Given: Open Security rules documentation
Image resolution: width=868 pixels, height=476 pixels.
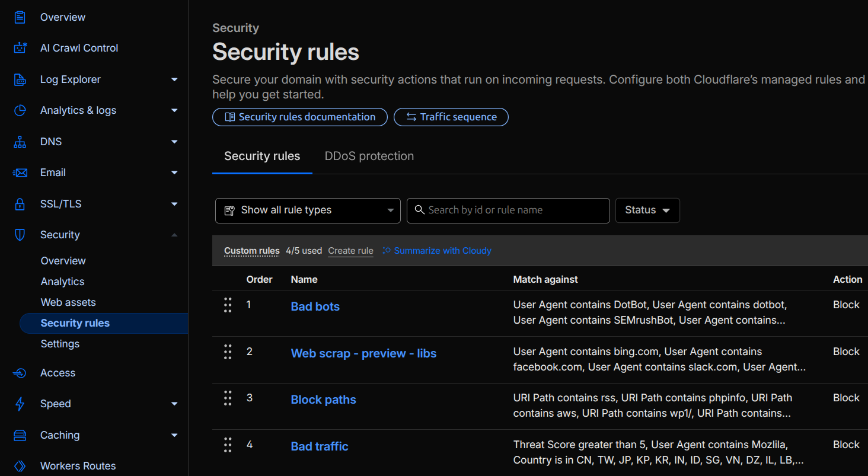Looking at the screenshot, I should 300,117.
